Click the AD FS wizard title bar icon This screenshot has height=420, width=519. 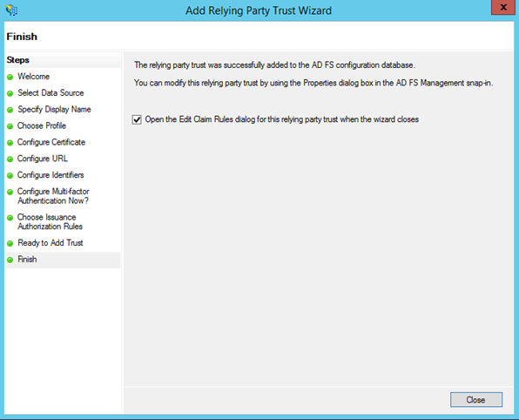pos(11,10)
